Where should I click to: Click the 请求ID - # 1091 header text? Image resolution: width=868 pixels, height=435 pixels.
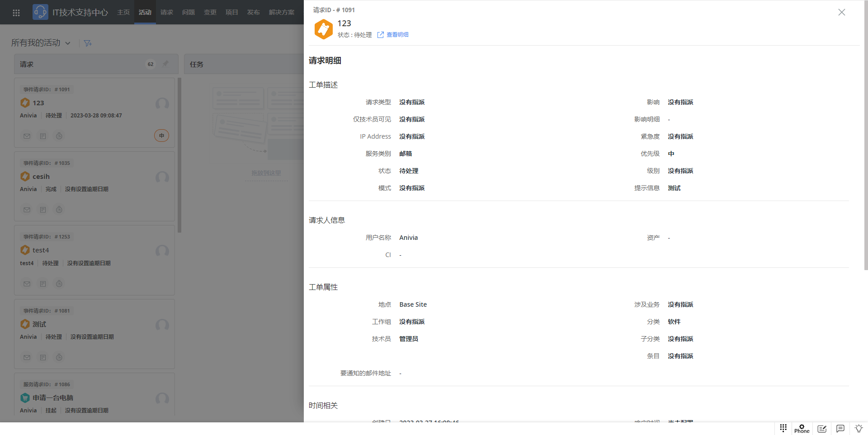(334, 10)
